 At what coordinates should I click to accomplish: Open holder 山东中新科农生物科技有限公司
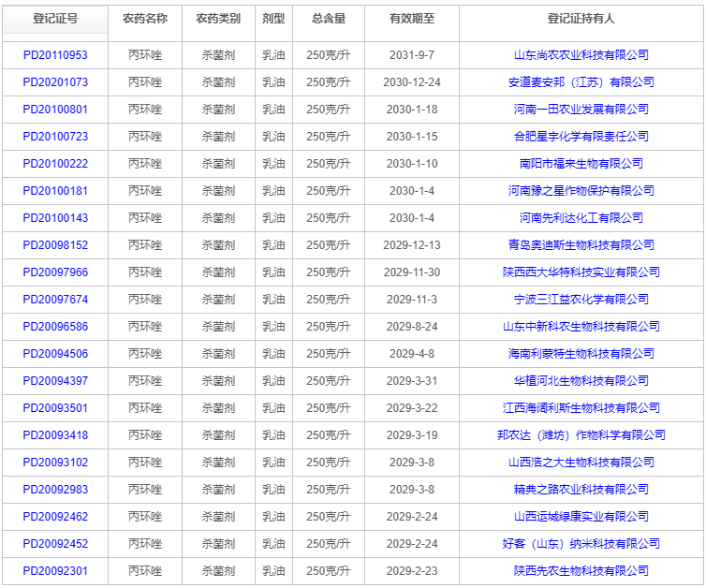[581, 327]
